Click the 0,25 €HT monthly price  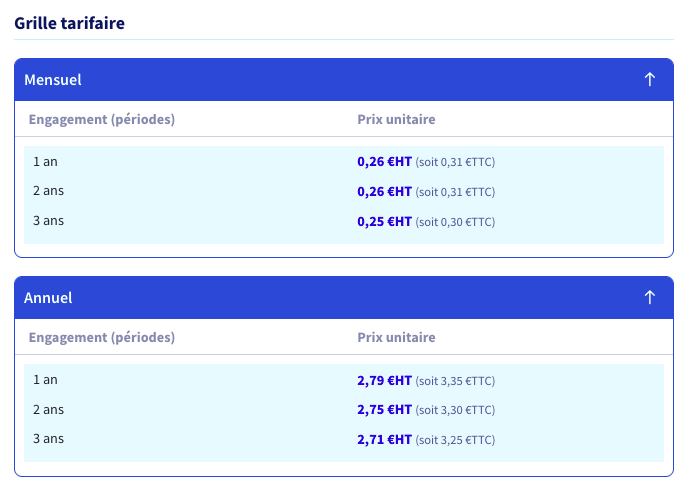click(x=384, y=221)
